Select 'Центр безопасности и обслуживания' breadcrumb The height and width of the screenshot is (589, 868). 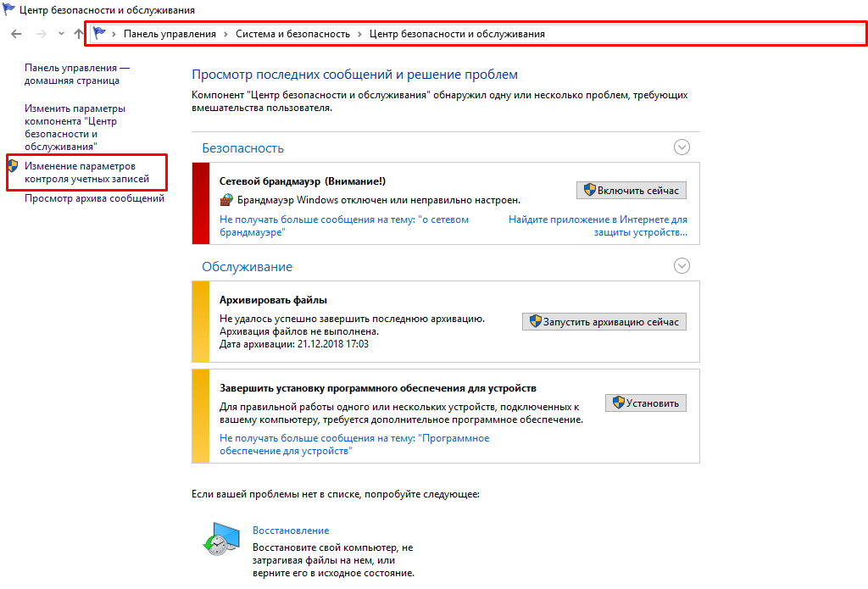457,34
